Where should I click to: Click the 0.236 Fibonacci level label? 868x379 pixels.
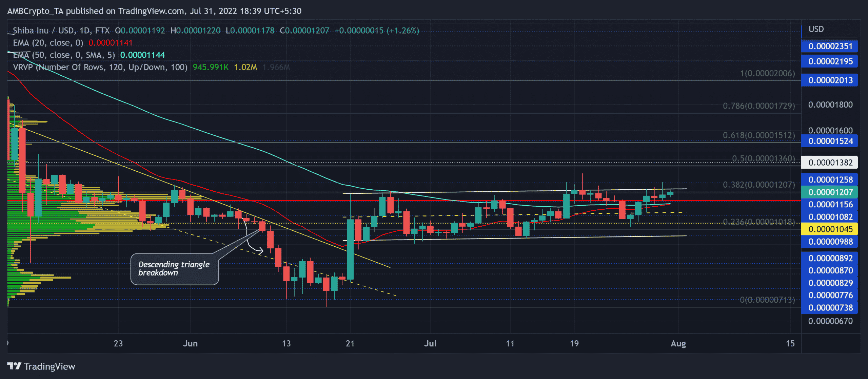758,222
